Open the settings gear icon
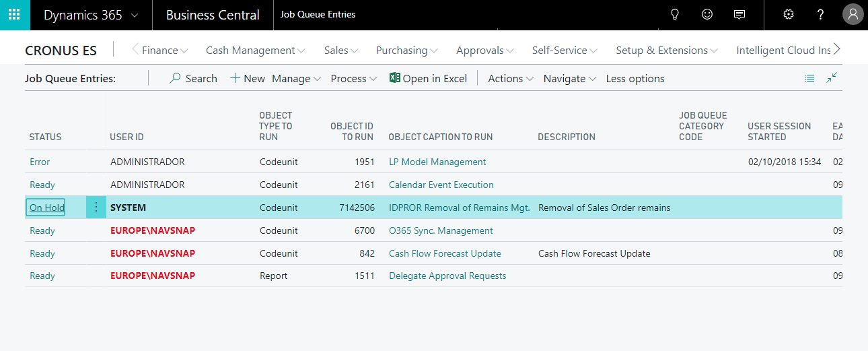 789,15
